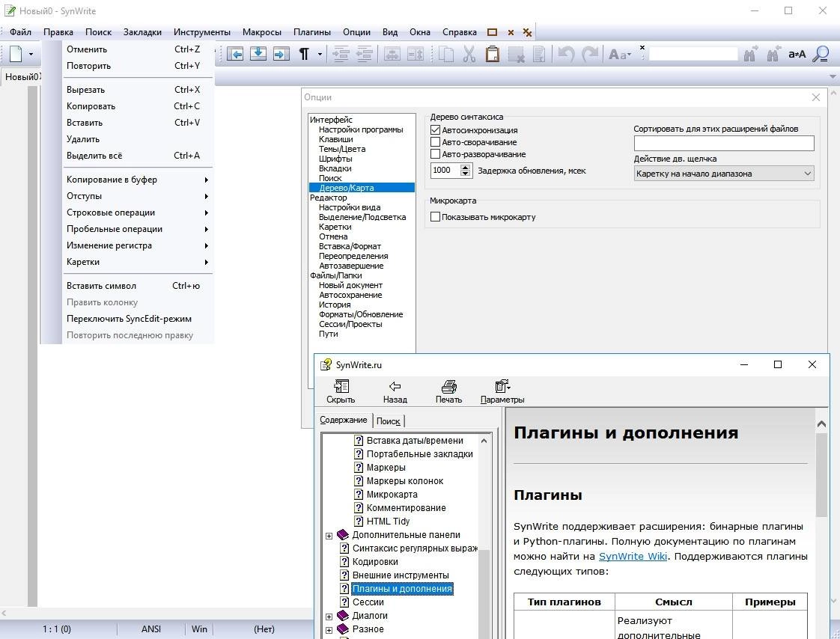The image size is (840, 639).
Task: Open the New file icon's dropdown arrow
Action: (31, 54)
